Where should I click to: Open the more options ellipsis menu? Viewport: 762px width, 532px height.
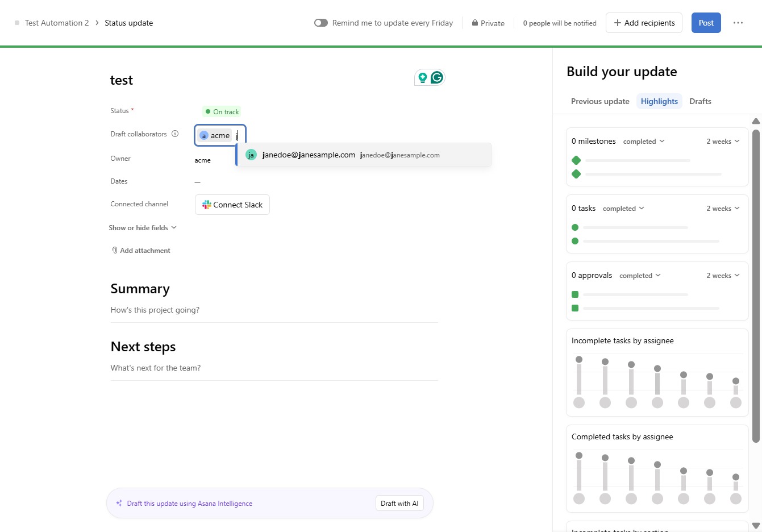(738, 23)
